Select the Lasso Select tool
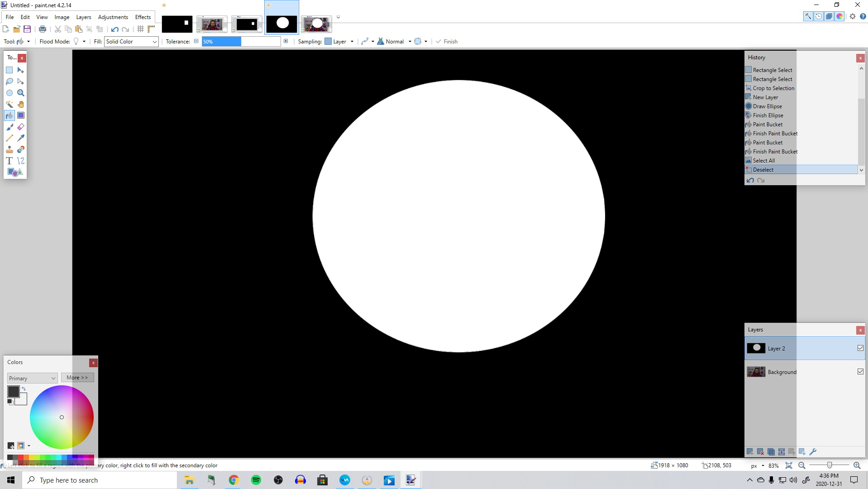 pyautogui.click(x=10, y=81)
